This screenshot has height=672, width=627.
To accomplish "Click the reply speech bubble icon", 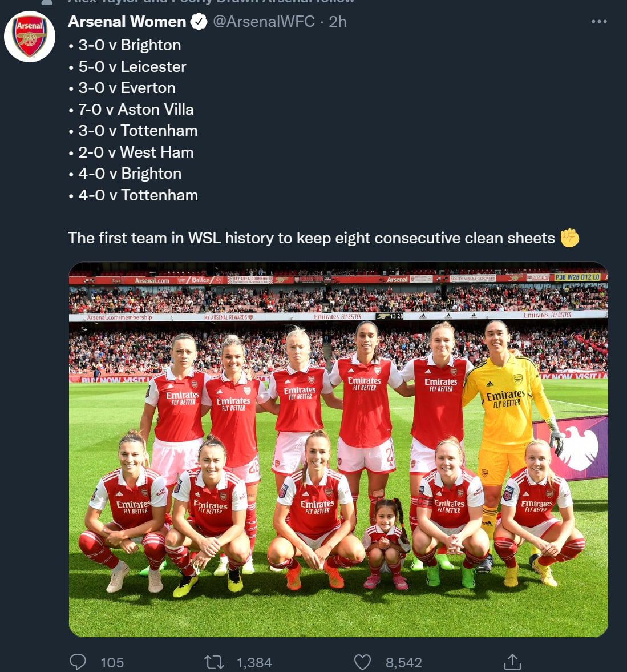I will (x=78, y=662).
